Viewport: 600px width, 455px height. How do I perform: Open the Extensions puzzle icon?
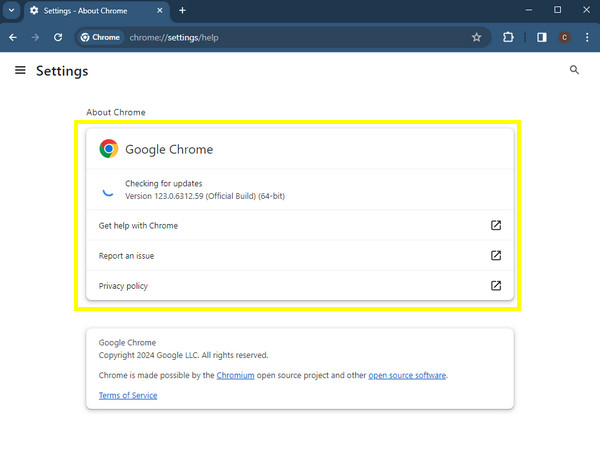508,38
